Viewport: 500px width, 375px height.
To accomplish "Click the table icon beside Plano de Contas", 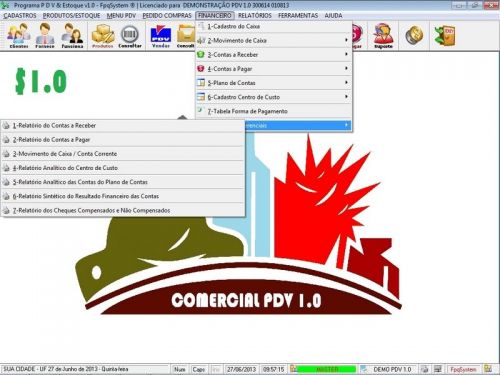I will click(201, 82).
